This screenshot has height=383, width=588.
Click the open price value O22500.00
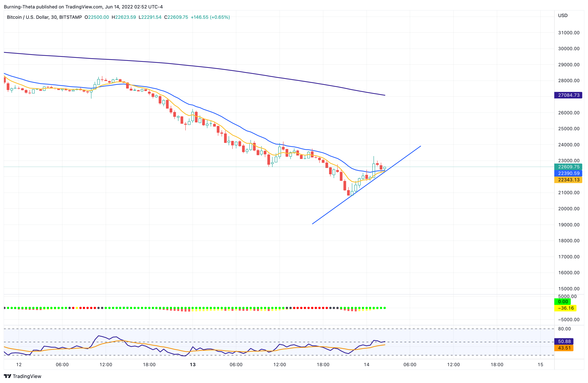(97, 17)
